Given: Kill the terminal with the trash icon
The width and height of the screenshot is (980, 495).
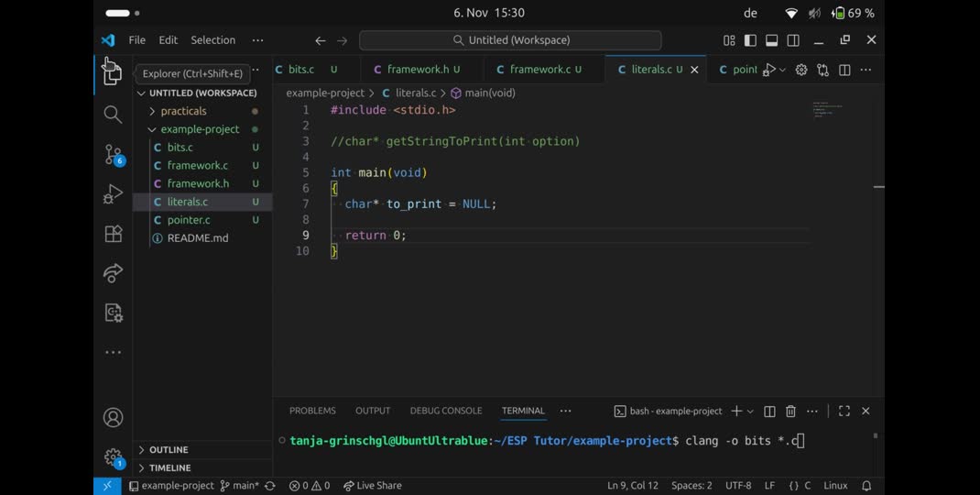Looking at the screenshot, I should click(x=790, y=412).
